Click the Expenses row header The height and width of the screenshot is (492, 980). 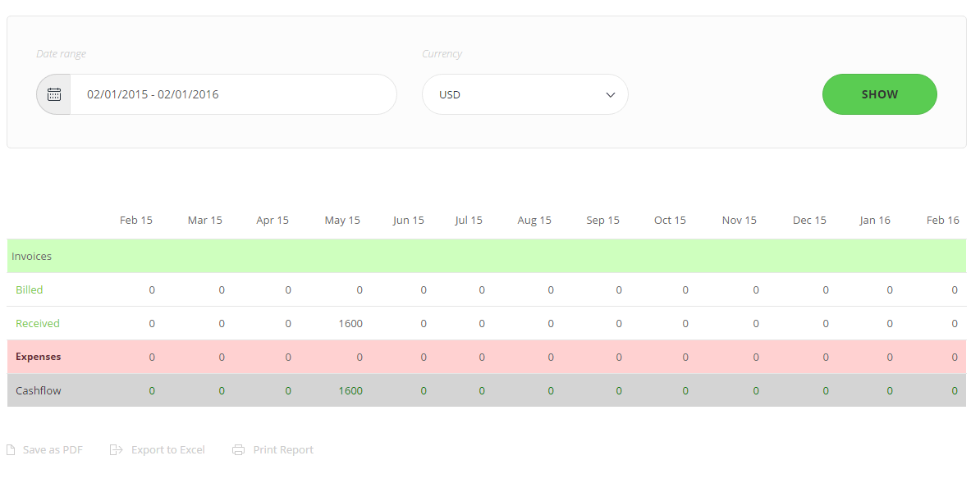(x=39, y=357)
